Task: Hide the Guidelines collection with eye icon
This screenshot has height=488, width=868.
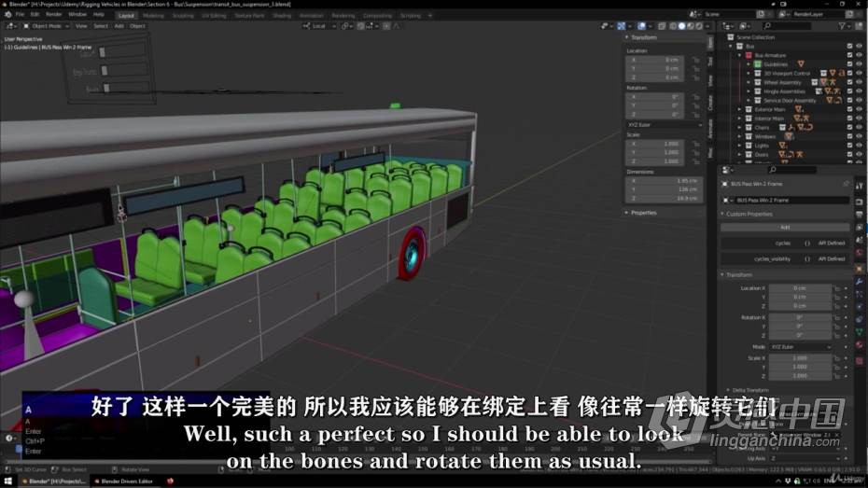Action: coord(860,64)
